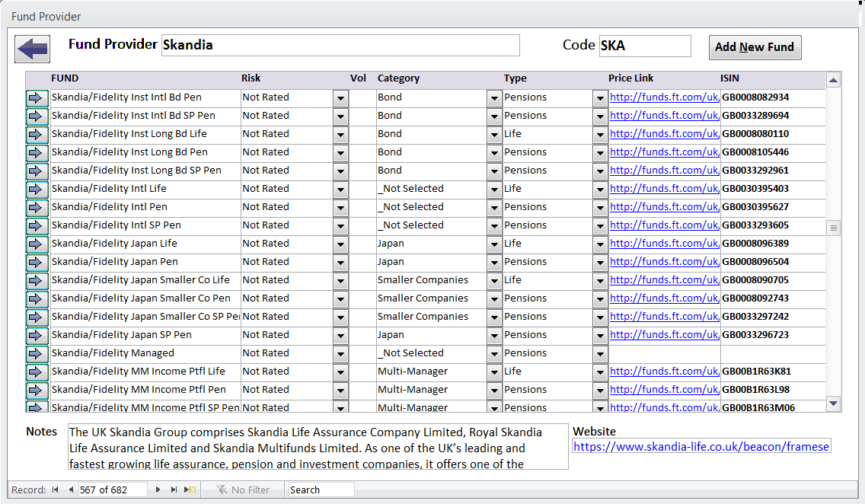Open fund details for Skandia/Fidelity Inst Intl Bd Pen
The height and width of the screenshot is (504, 865).
pyautogui.click(x=37, y=98)
